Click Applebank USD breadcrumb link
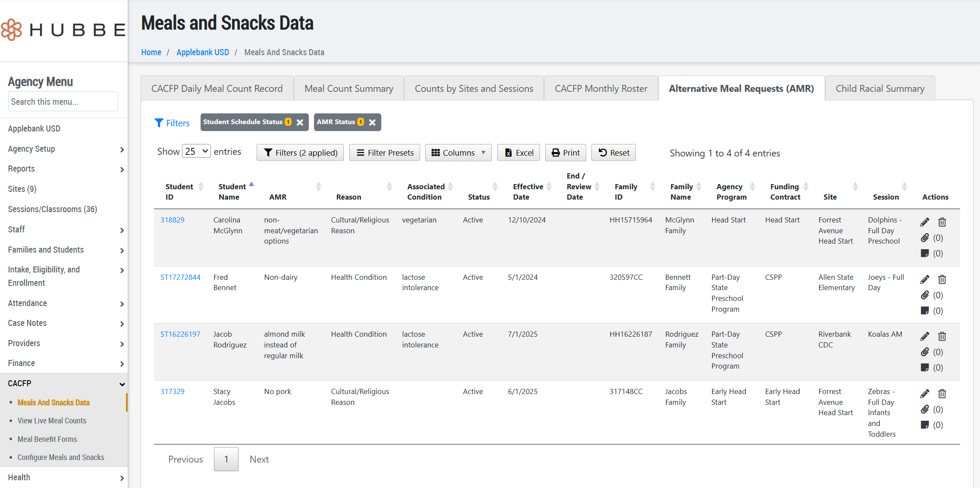 click(203, 52)
